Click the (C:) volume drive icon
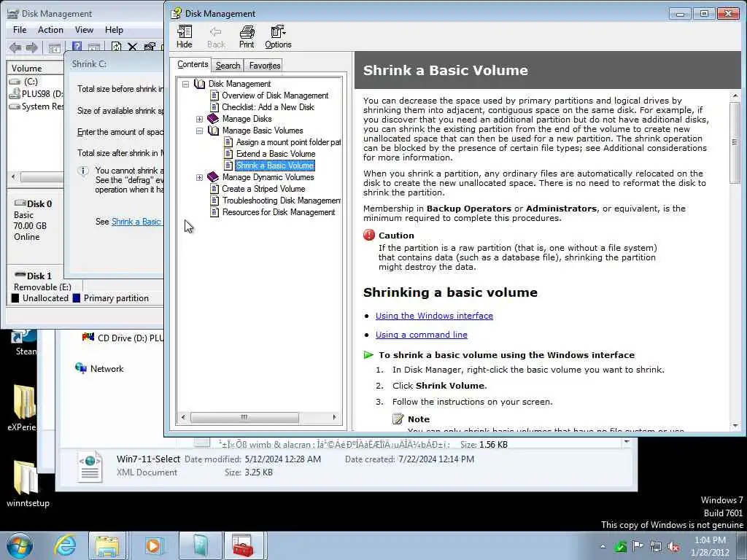This screenshot has height=560, width=747. 15,82
